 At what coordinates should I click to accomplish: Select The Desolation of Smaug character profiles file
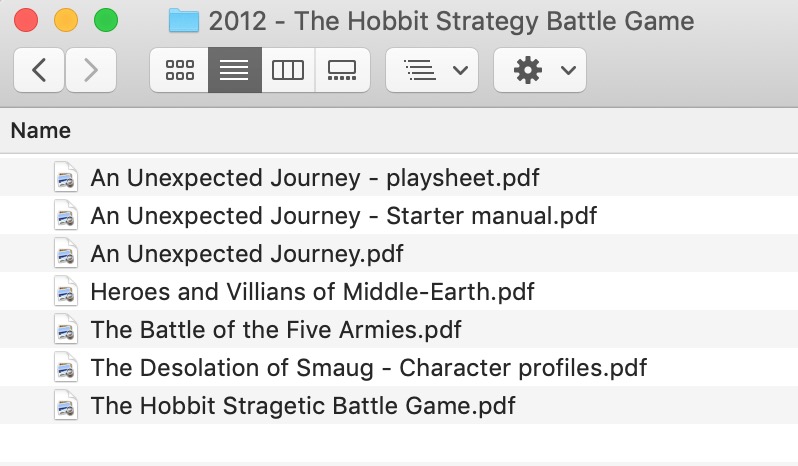tap(368, 368)
